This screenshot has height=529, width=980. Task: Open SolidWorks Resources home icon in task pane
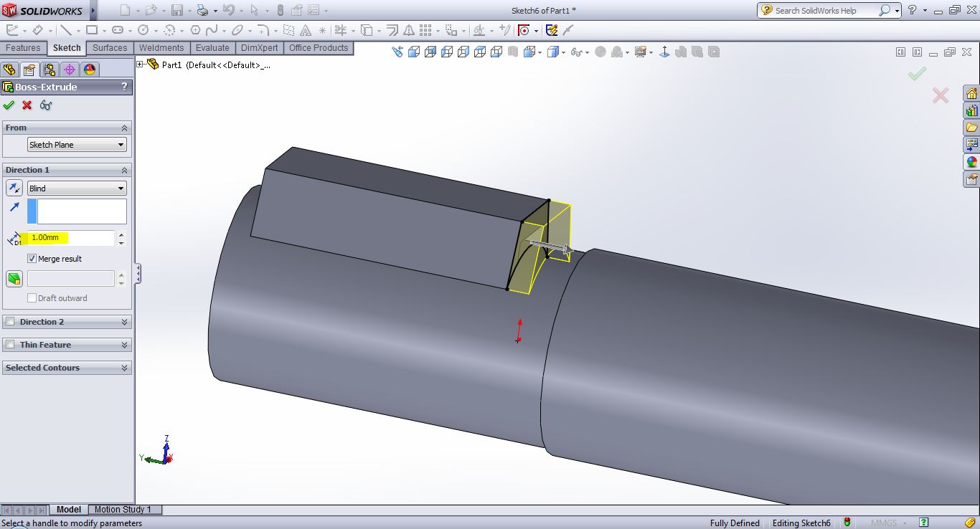971,94
